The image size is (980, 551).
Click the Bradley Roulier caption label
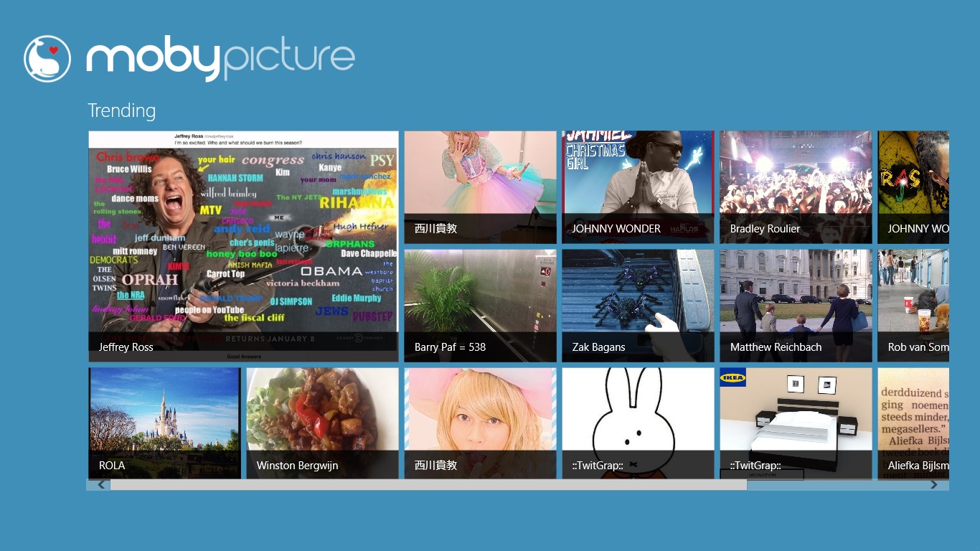pos(765,229)
